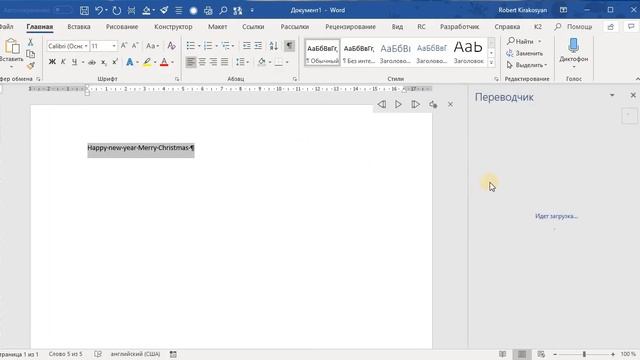Toggle paragraph marks display (¶)
The image size is (640, 360).
click(x=289, y=46)
